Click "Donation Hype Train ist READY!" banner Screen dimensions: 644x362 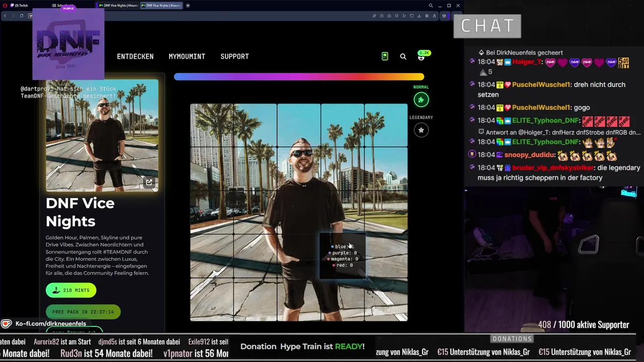[x=302, y=346]
